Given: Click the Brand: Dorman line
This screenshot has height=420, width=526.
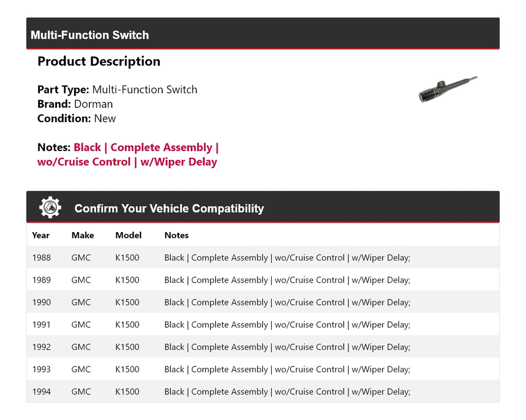Looking at the screenshot, I should pos(75,104).
